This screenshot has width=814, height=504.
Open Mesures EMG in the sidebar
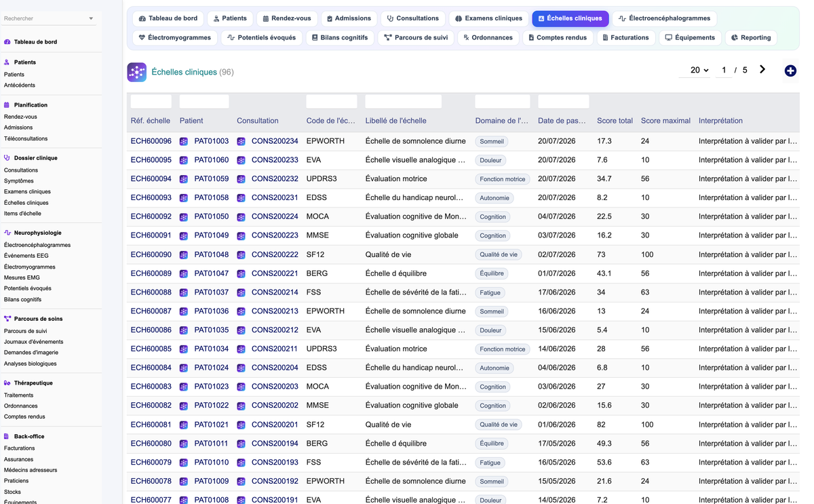22,277
